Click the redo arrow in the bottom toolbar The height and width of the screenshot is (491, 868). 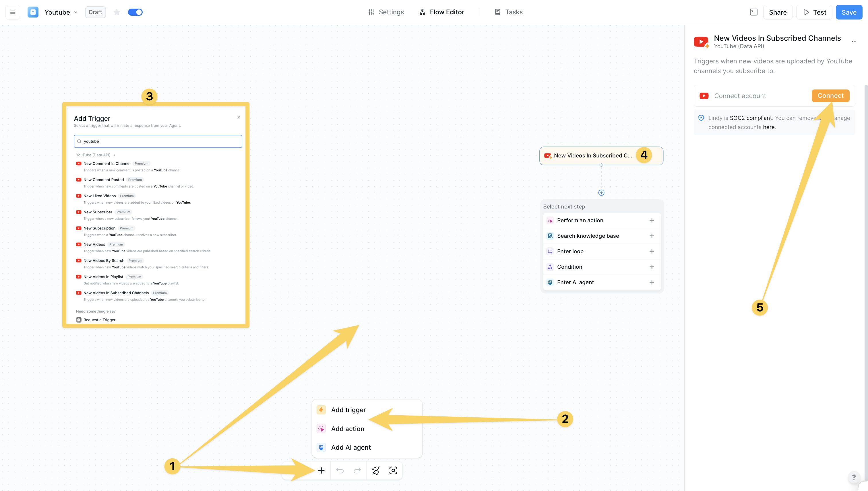point(357,470)
